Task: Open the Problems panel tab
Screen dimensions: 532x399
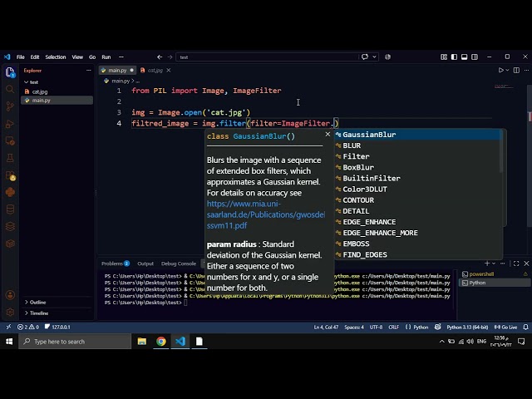Action: pyautogui.click(x=116, y=264)
